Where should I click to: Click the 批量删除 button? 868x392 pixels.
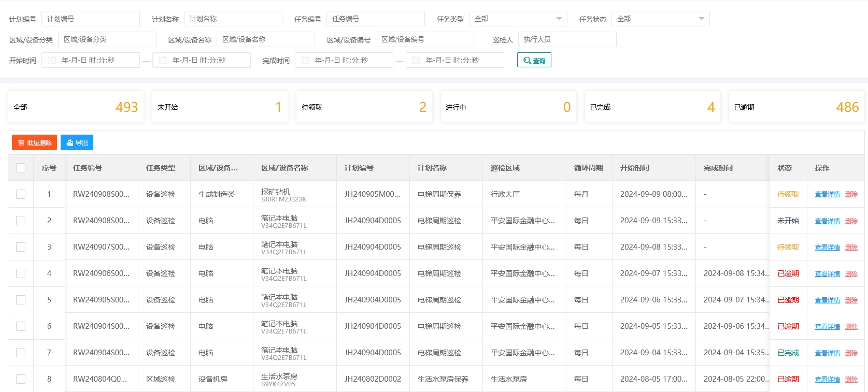point(35,142)
